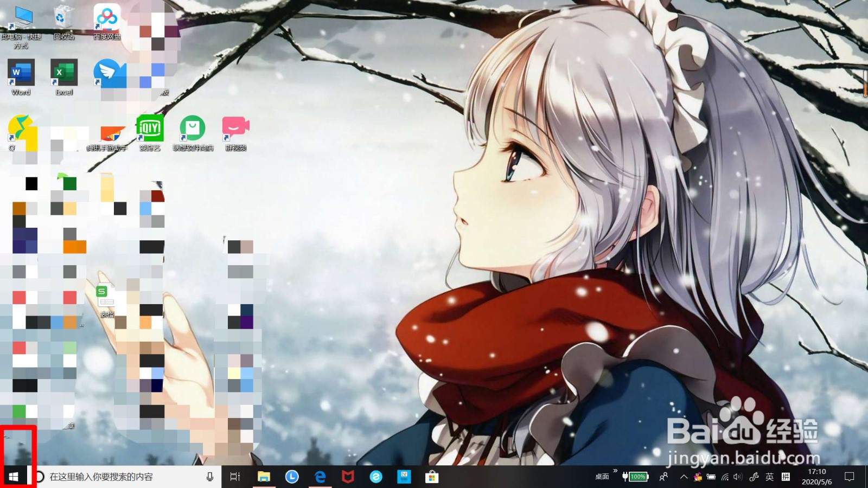The image size is (868, 488).
Task: Expand the 桌面 toolbar double chevron
Action: point(615,470)
